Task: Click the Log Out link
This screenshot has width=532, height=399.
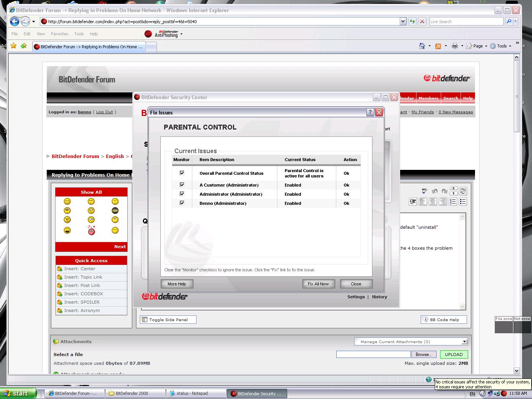Action: (104, 112)
